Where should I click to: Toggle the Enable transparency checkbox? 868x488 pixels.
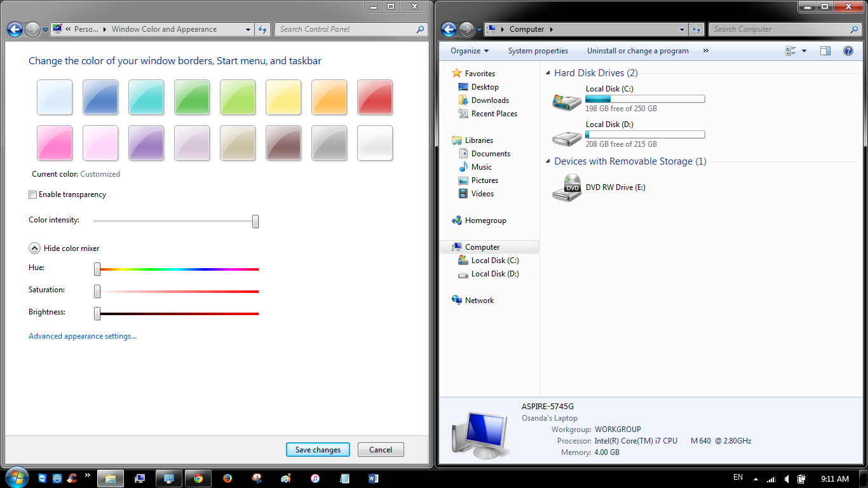click(x=32, y=195)
